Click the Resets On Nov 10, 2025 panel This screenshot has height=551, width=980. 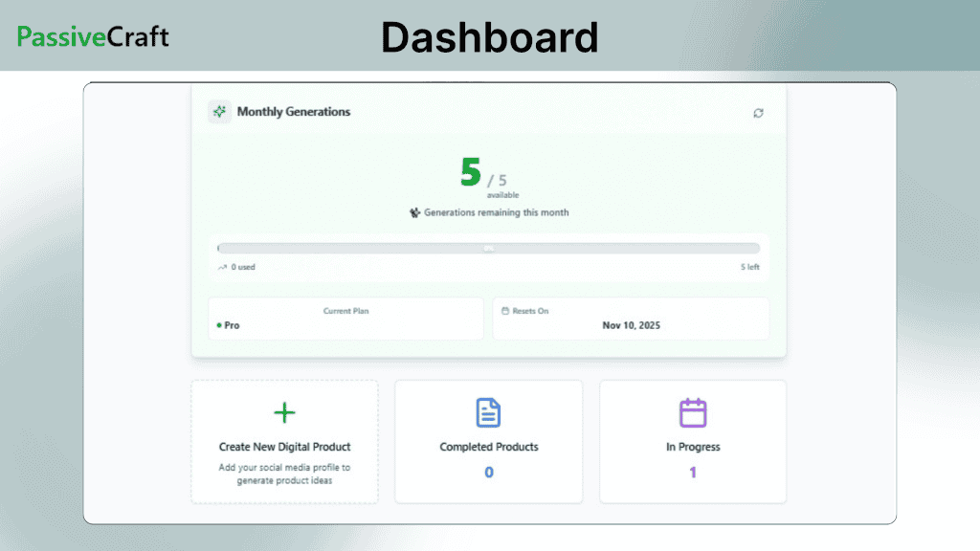coord(631,318)
